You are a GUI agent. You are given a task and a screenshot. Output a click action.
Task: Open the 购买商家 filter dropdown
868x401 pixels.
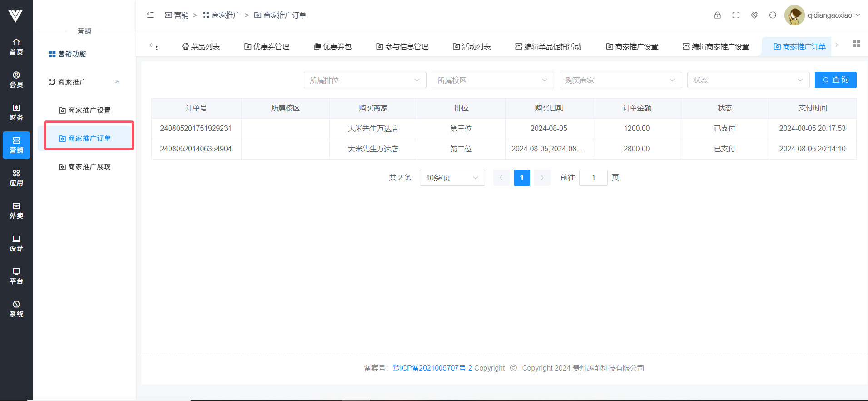point(620,80)
